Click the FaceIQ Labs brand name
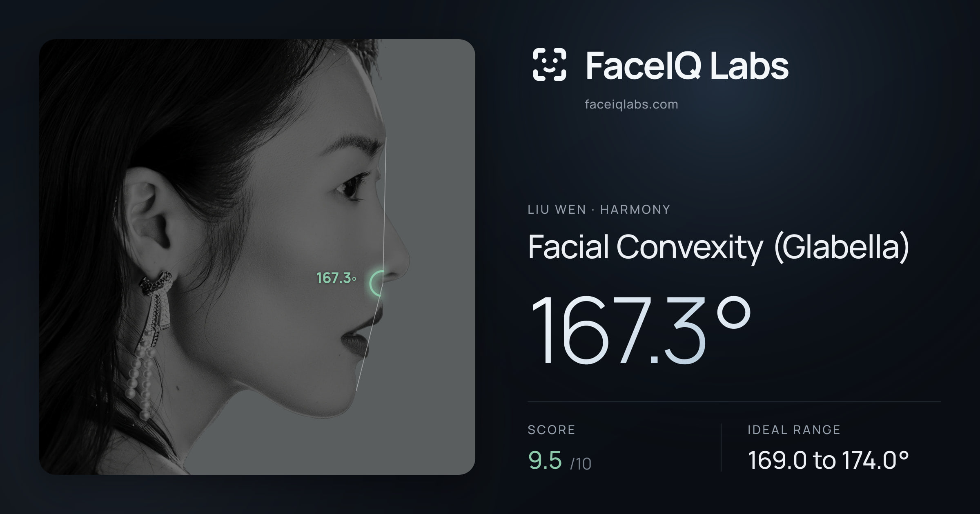This screenshot has height=514, width=980. pos(687,65)
